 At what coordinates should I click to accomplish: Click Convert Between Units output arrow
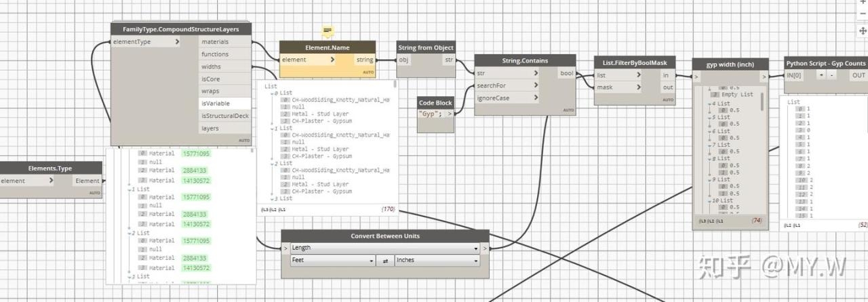[x=485, y=248]
